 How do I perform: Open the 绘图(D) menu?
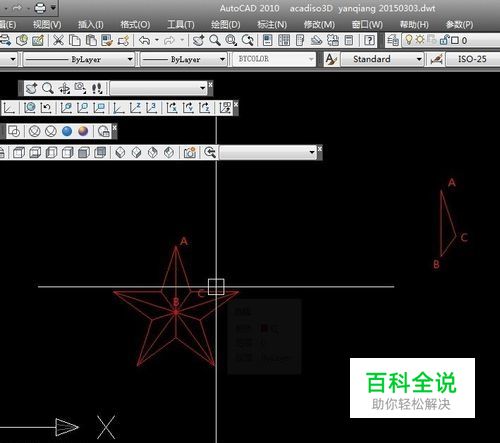(225, 24)
